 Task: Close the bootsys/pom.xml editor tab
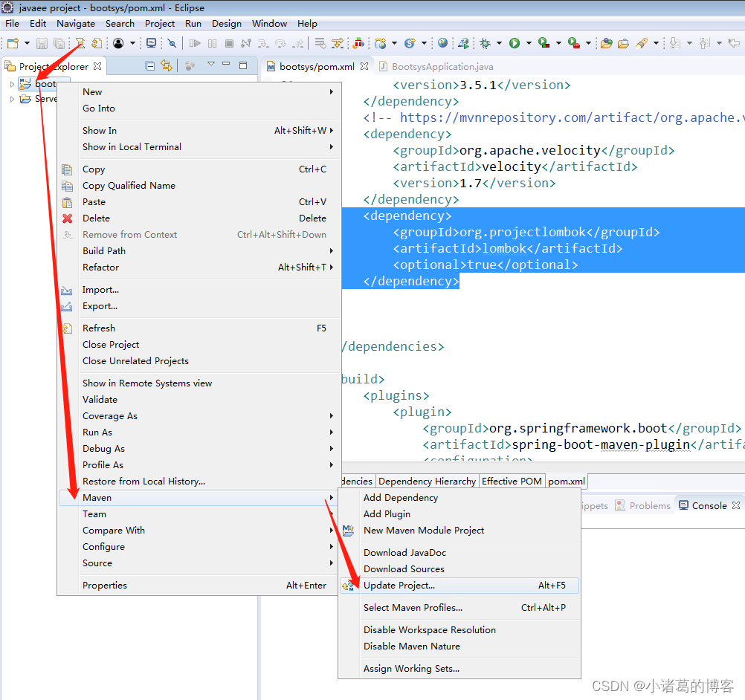point(364,66)
